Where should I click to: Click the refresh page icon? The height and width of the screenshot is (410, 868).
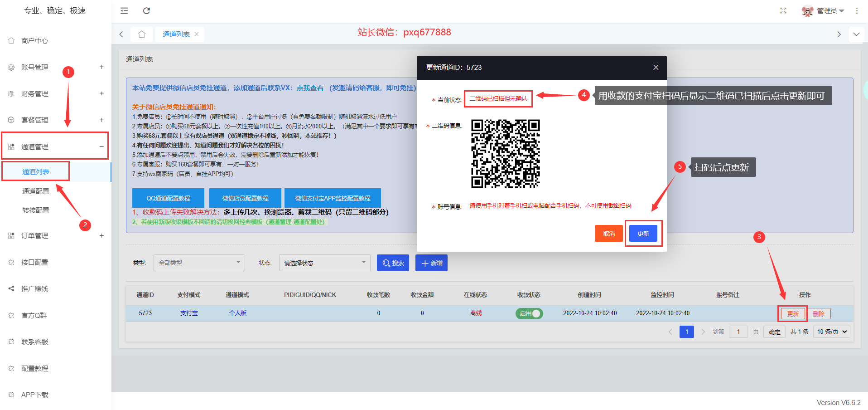[x=146, y=11]
